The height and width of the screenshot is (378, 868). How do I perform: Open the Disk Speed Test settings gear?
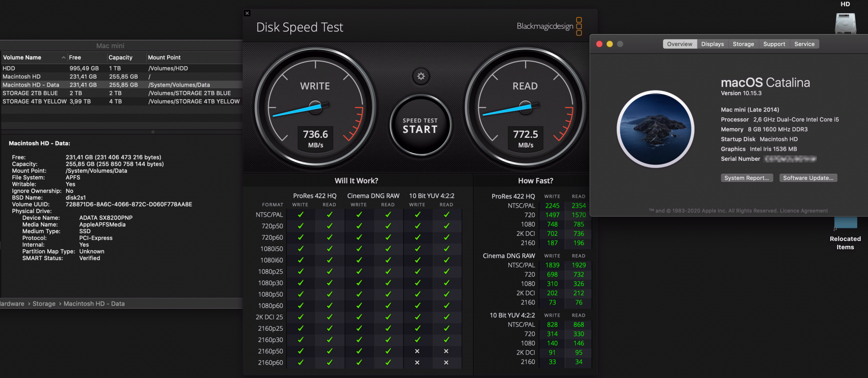click(421, 76)
